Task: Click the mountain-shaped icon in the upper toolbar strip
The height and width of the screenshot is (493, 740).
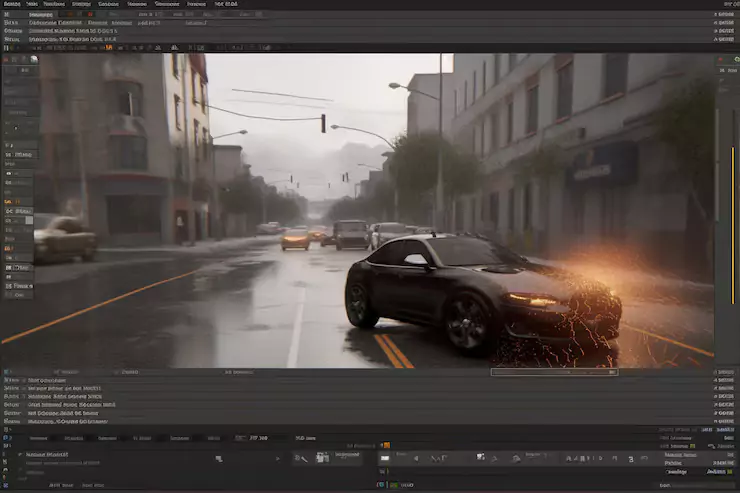Action: click(x=174, y=48)
